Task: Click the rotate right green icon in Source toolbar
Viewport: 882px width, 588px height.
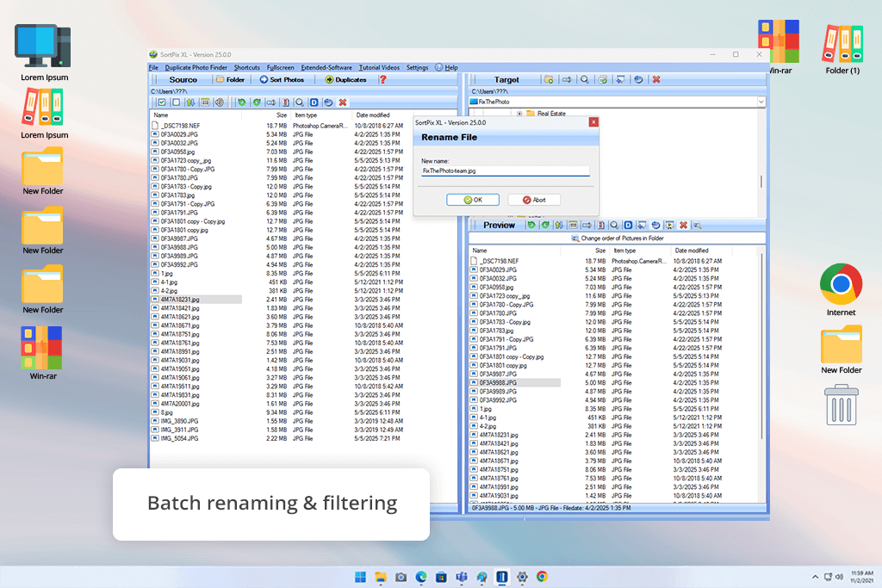Action: click(257, 102)
